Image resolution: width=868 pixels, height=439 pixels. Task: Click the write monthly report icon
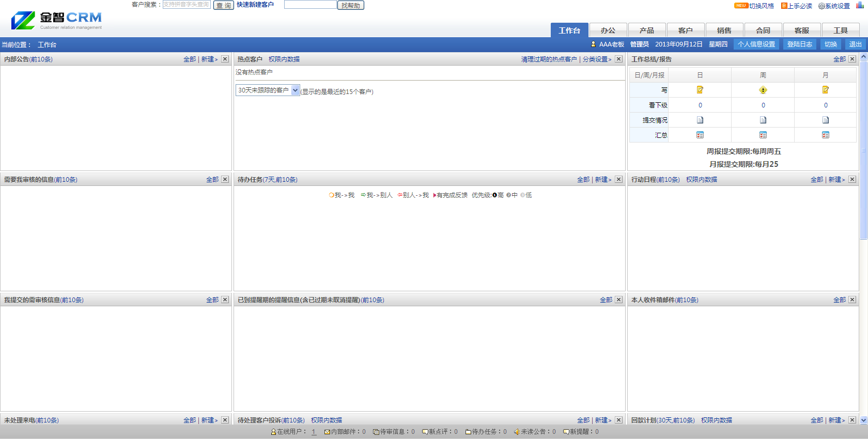pos(826,90)
